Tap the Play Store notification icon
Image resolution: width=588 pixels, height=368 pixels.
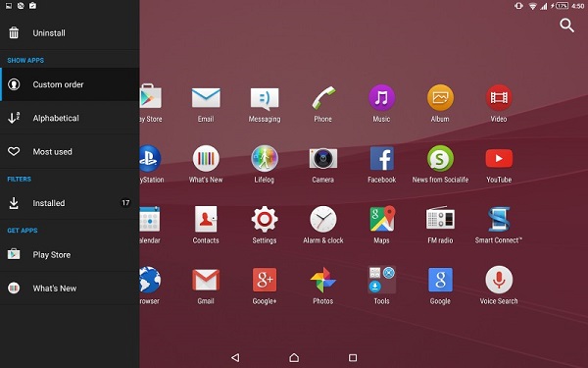pos(32,6)
